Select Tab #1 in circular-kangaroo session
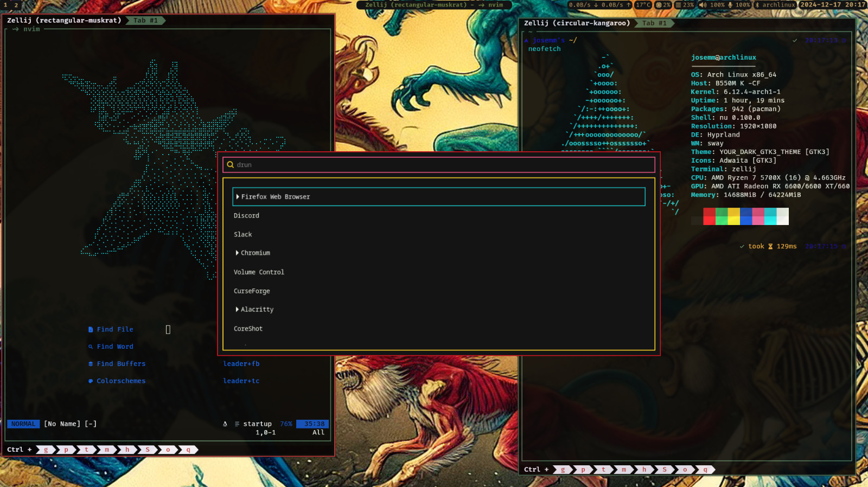The width and height of the screenshot is (868, 487). click(x=654, y=23)
